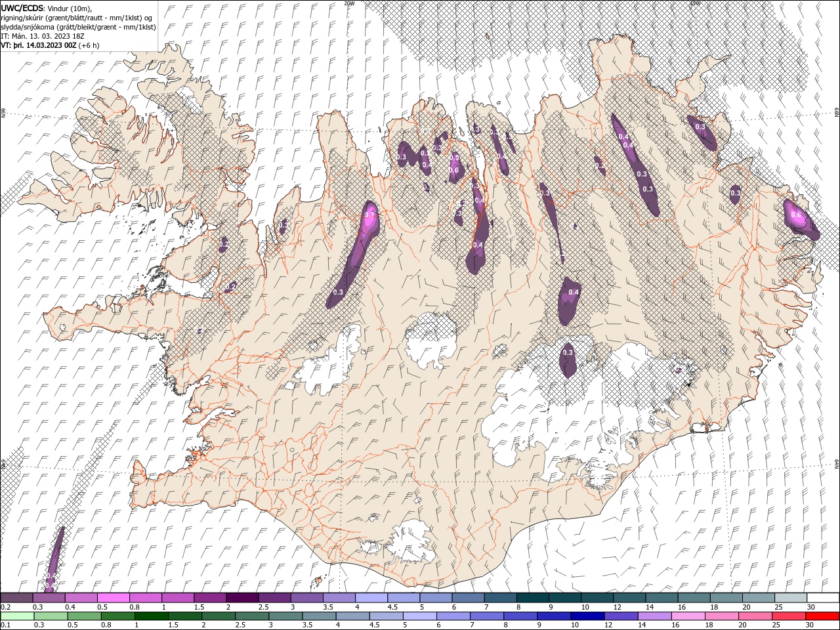Click the white swatch labeled 30 in the snow legend
The height and width of the screenshot is (630, 840).
(823, 598)
